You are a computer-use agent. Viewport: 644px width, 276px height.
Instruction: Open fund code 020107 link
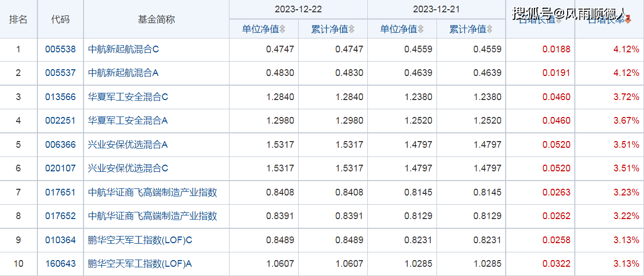tap(60, 168)
